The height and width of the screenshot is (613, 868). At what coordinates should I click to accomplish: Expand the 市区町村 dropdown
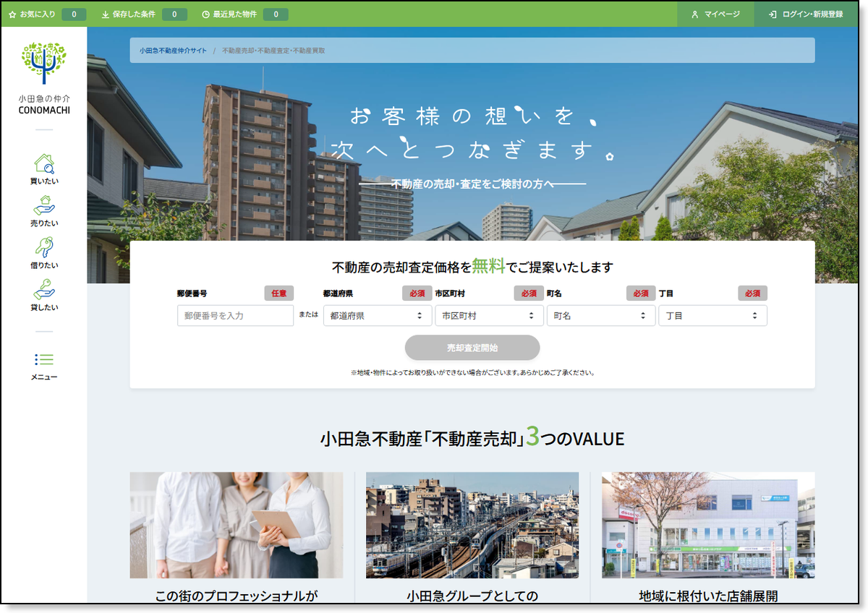[490, 316]
